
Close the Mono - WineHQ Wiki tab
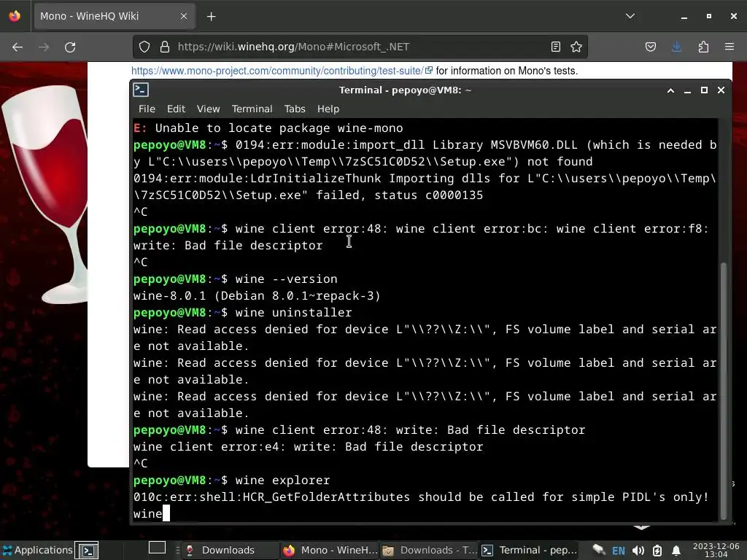[184, 16]
